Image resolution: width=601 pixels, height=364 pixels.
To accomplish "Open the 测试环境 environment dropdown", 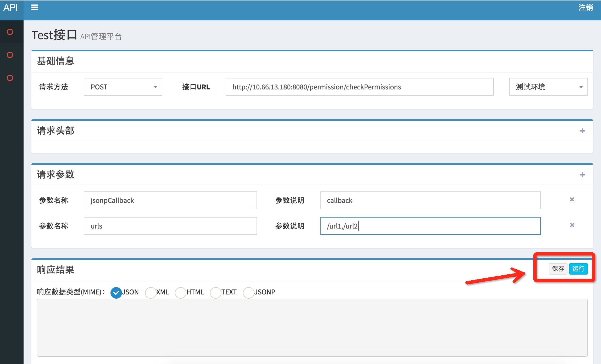I will (548, 87).
